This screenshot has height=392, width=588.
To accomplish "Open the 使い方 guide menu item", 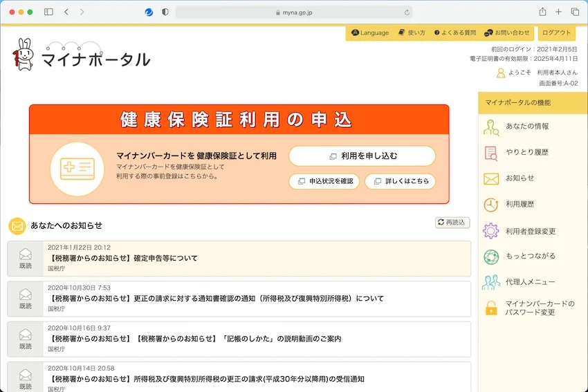I will [x=412, y=32].
